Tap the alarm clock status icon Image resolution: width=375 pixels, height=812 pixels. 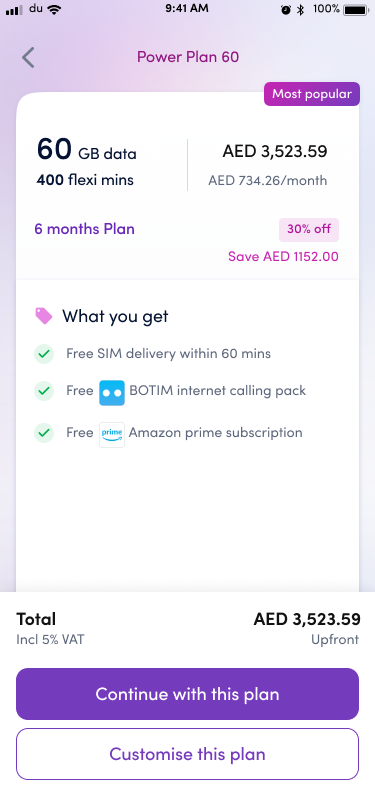click(x=286, y=9)
